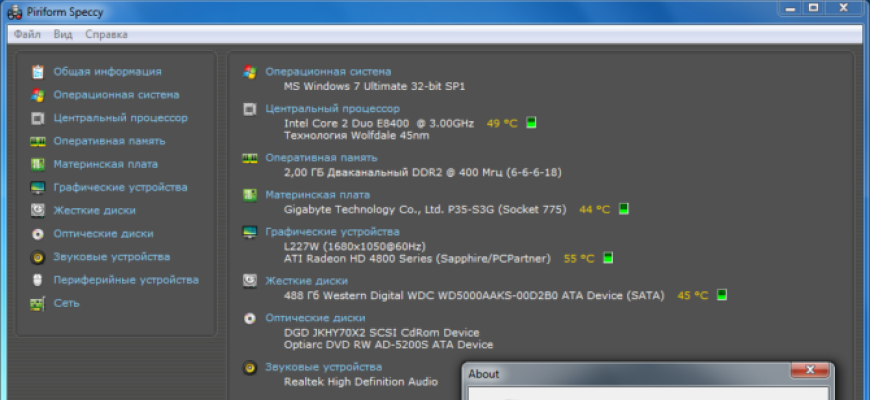Click the Жесткие диски sidebar icon

[37, 211]
